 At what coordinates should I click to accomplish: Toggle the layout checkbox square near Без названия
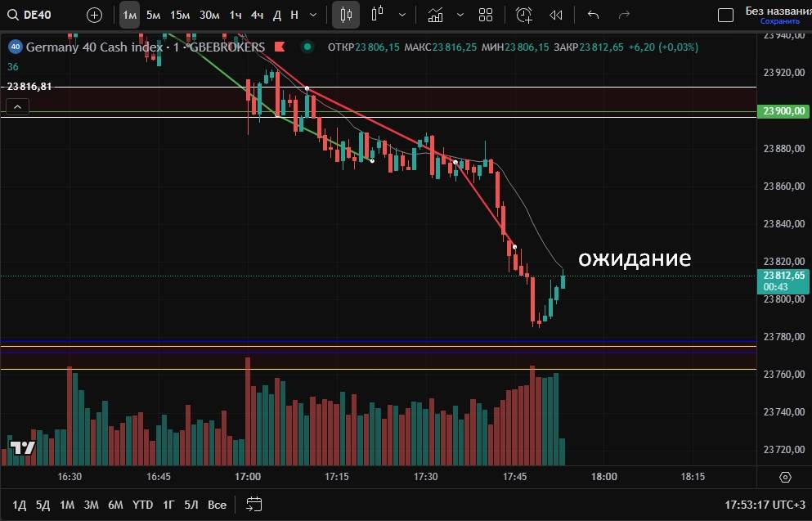725,15
